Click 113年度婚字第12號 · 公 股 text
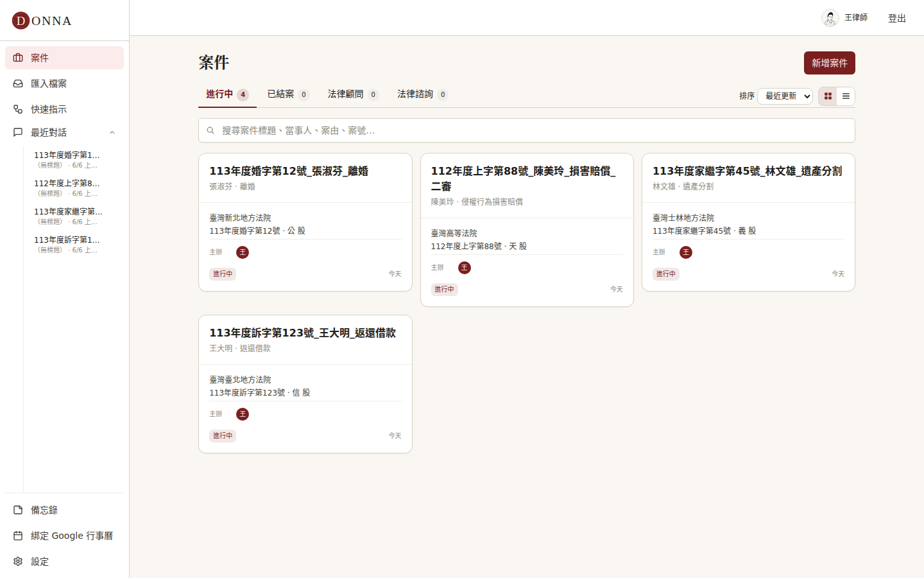Image resolution: width=924 pixels, height=578 pixels. coord(257,231)
